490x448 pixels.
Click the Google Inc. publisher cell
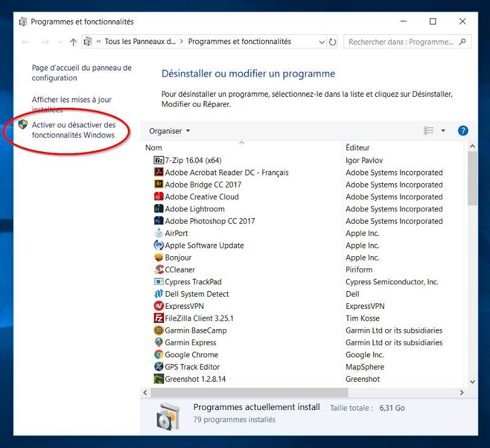point(364,354)
